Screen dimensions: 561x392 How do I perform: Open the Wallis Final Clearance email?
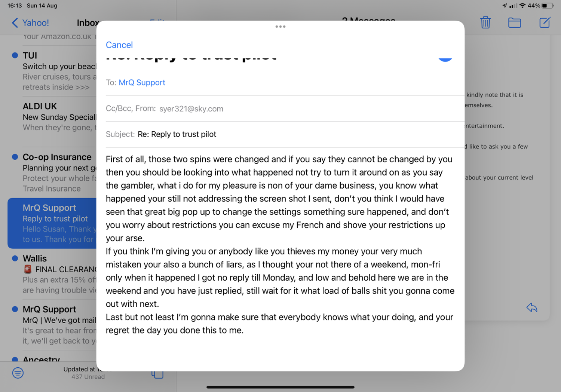(56, 274)
